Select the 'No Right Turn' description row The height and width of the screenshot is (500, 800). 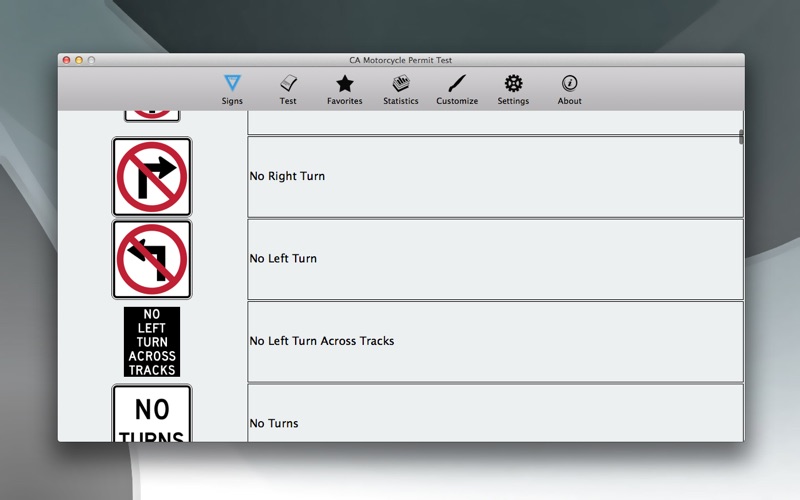(495, 177)
